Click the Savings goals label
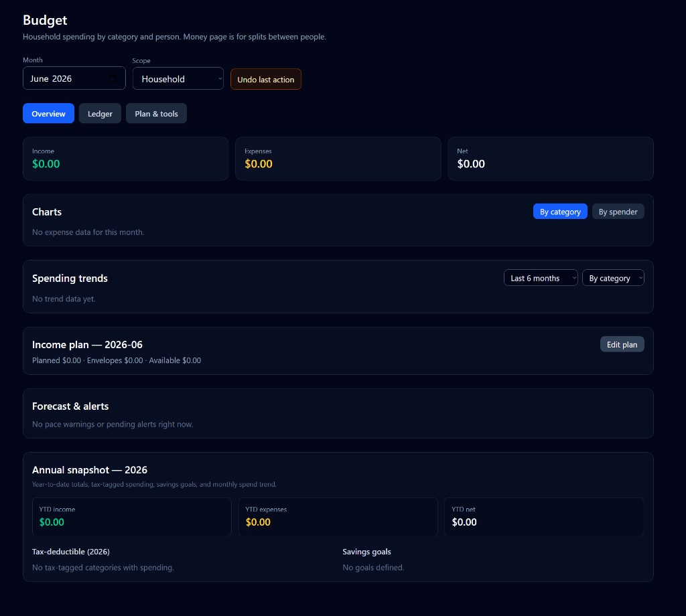Image resolution: width=686 pixels, height=616 pixels. [366, 552]
